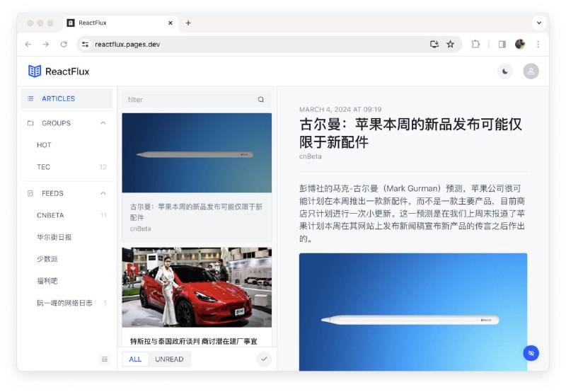Image resolution: width=566 pixels, height=392 pixels.
Task: Click the search icon in the filter box
Action: 261,100
